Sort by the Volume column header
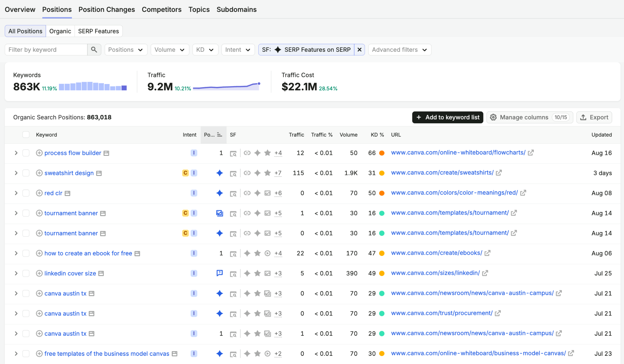This screenshot has width=624, height=364. [349, 135]
